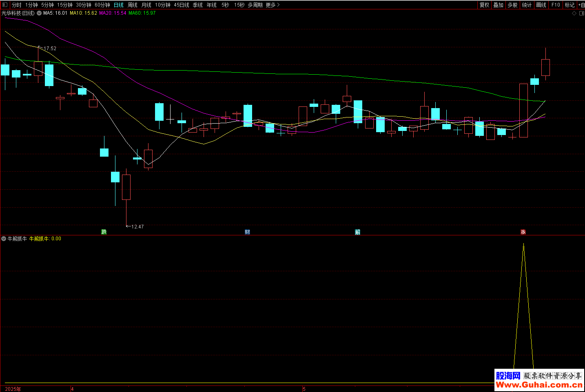Toggle the left side panel icon
Viewport: 585px width, 392px height.
point(5,5)
